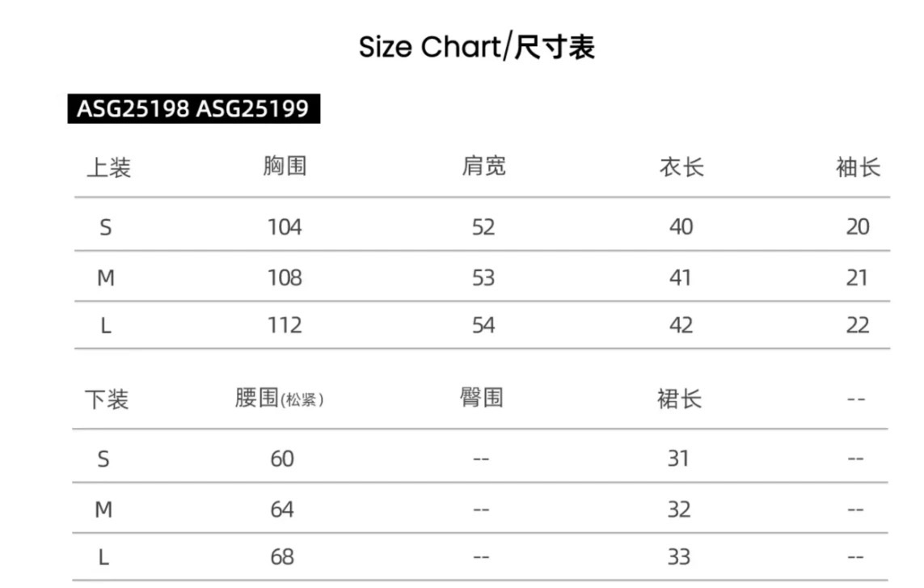
Task: Click the sleeve length value 22
Action: (x=858, y=326)
